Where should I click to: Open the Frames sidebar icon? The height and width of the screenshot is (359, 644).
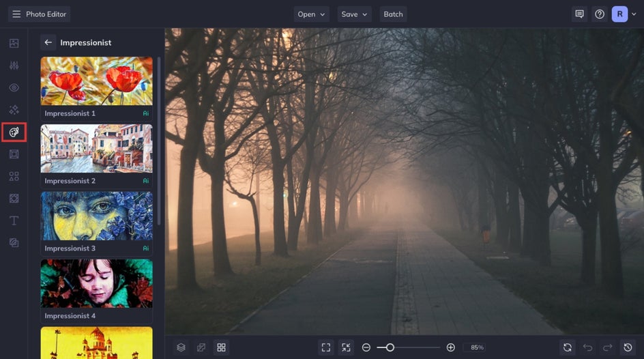[14, 154]
